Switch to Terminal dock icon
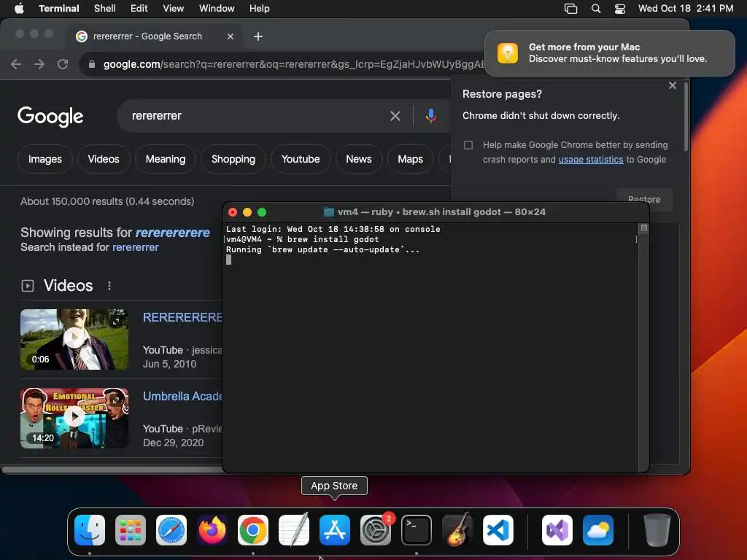This screenshot has height=560, width=747. (x=417, y=530)
